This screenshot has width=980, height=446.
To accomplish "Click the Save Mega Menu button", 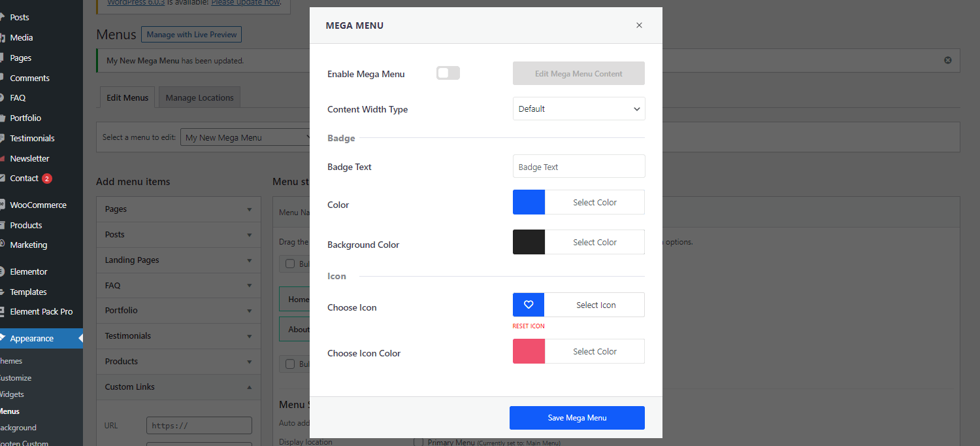I will (x=577, y=418).
